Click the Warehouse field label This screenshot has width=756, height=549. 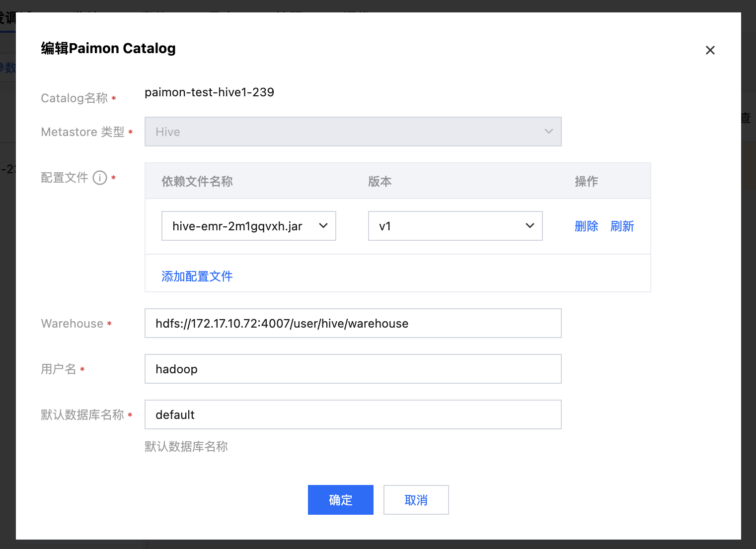(x=72, y=324)
